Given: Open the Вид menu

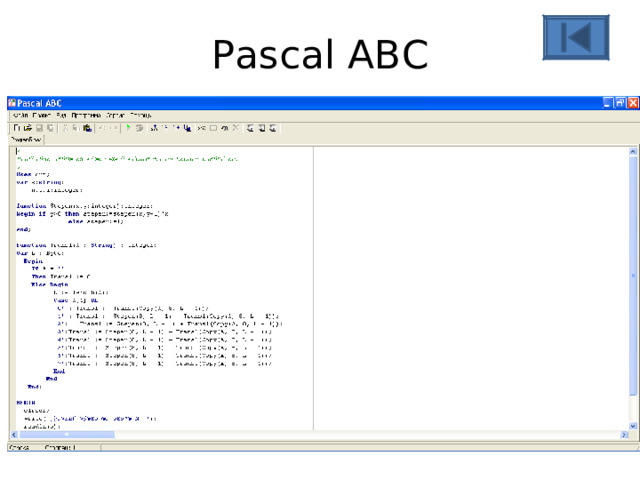Looking at the screenshot, I should click(62, 115).
